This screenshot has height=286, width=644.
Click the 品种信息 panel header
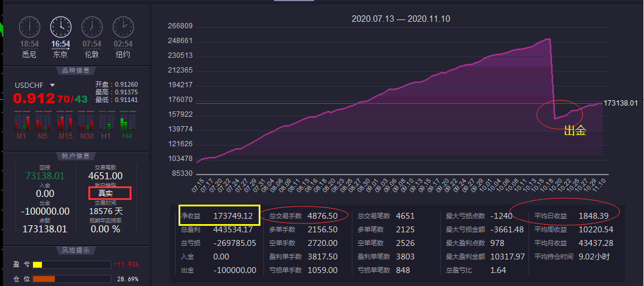click(x=75, y=71)
